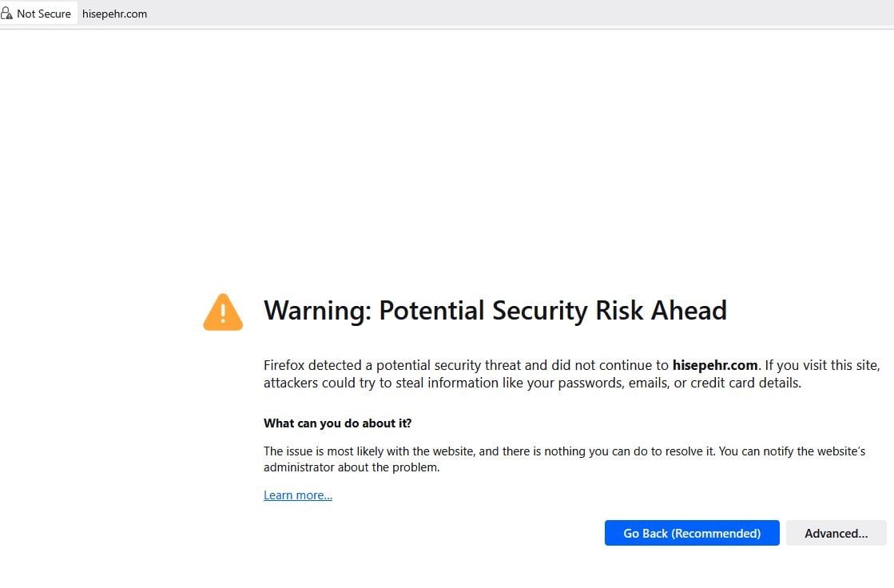Open the Not Secure site info label

pos(43,14)
